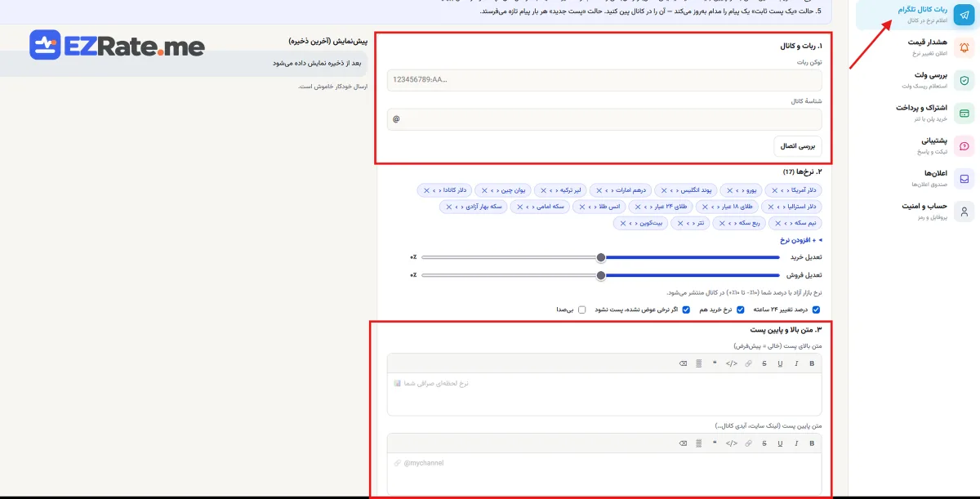The width and height of the screenshot is (980, 499).
Task: Insert link in the متن بالای پست editor
Action: tap(748, 363)
